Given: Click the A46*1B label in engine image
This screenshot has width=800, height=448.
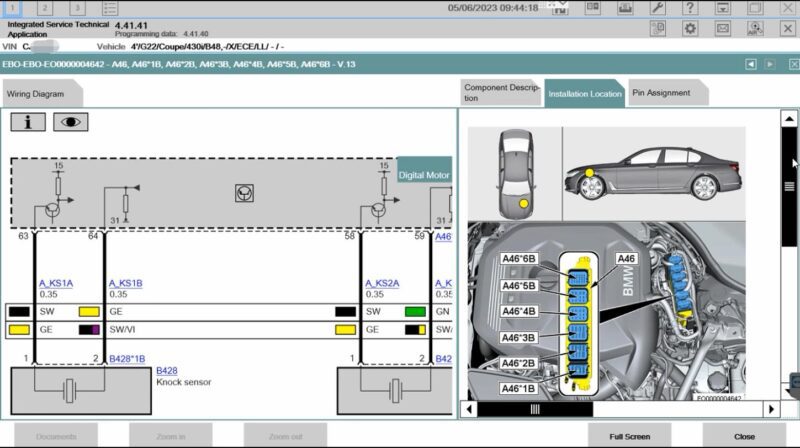Looking at the screenshot, I should click(519, 389).
